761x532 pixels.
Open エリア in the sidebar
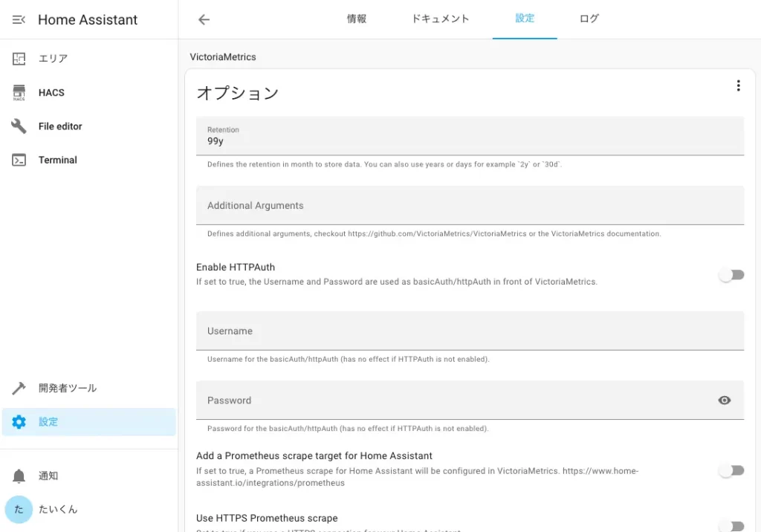89,59
